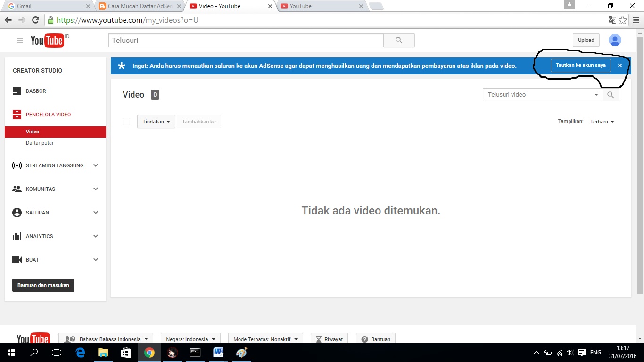
Task: Click the Dasbor grid icon
Action: coord(17,91)
